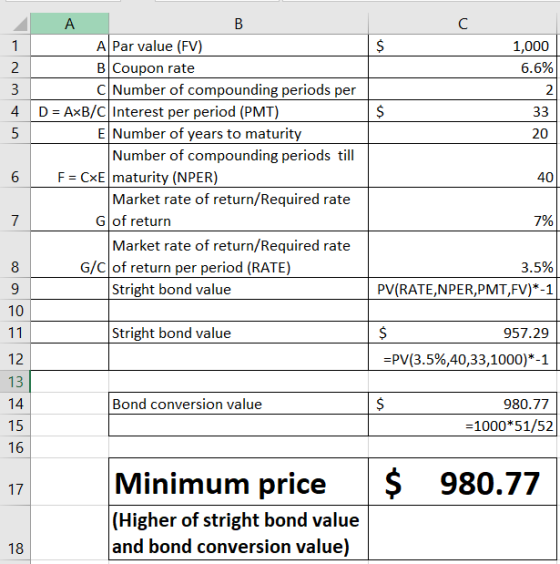
Task: Click the row 7 'Market rate of return' cell
Action: [238, 210]
